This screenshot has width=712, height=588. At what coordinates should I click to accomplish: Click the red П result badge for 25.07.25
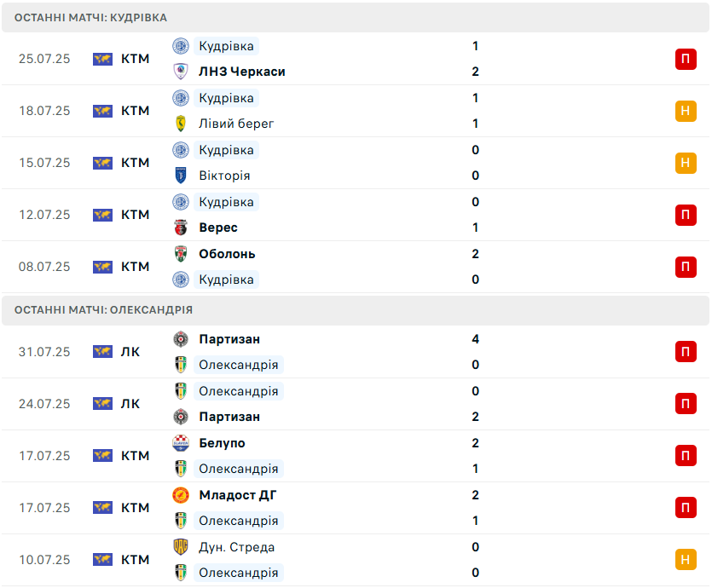[686, 59]
